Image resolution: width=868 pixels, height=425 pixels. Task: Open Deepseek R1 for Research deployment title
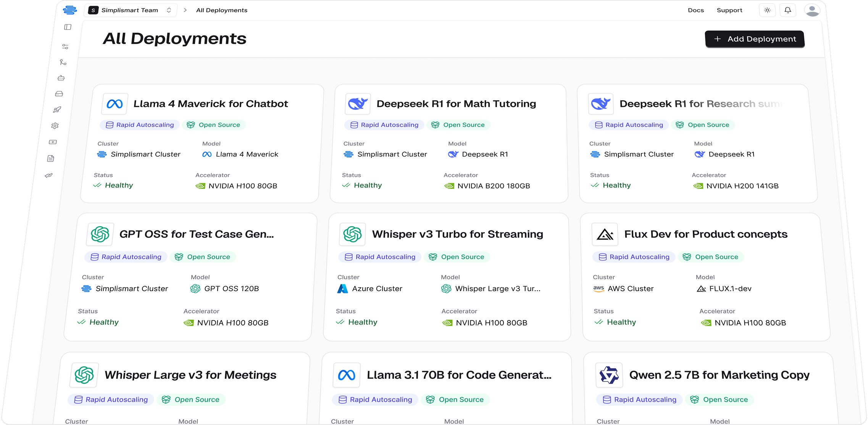coord(701,104)
